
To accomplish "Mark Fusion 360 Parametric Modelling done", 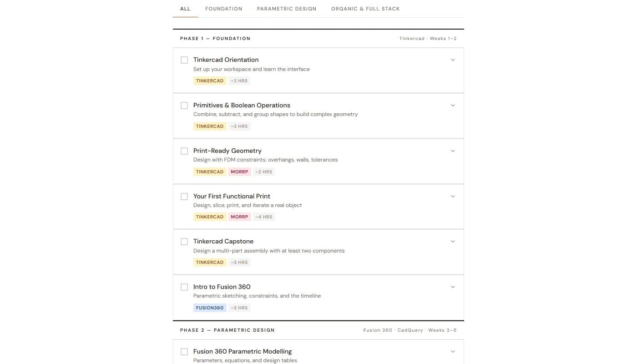I will tap(184, 352).
